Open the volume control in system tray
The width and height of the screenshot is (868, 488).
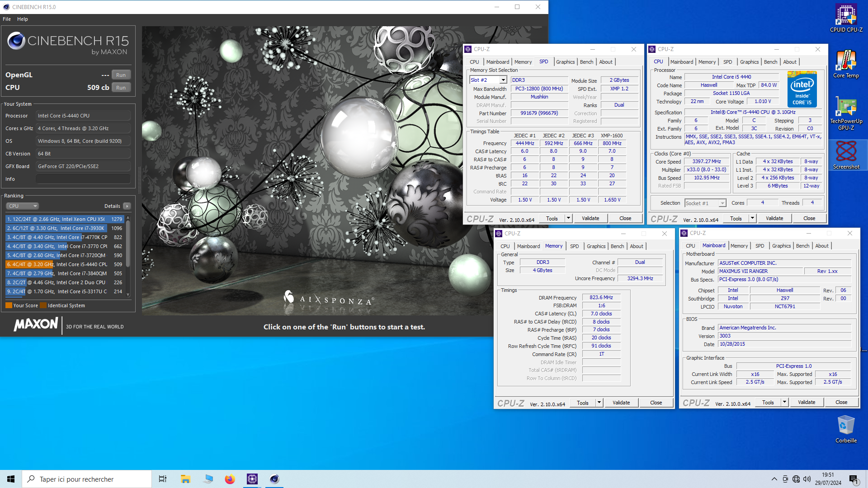click(x=807, y=479)
